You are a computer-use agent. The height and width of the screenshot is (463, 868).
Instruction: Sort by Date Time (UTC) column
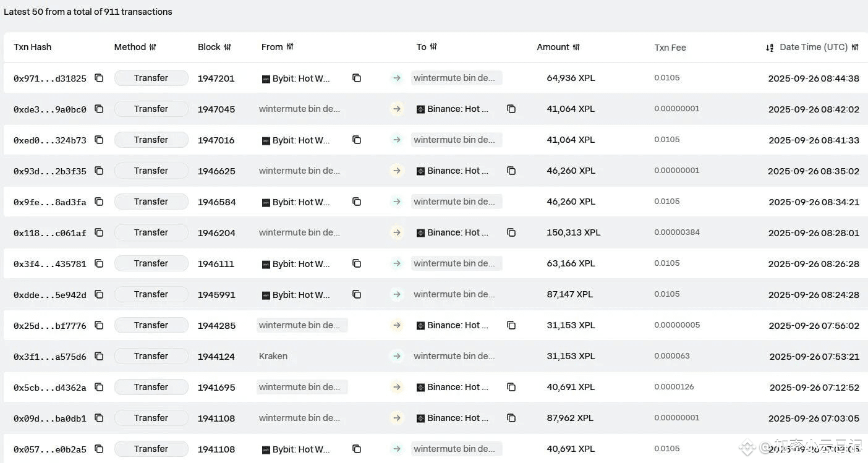(770, 48)
